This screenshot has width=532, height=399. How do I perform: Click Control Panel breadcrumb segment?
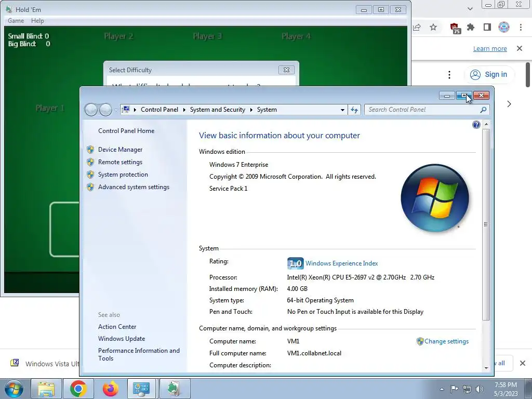tap(159, 110)
